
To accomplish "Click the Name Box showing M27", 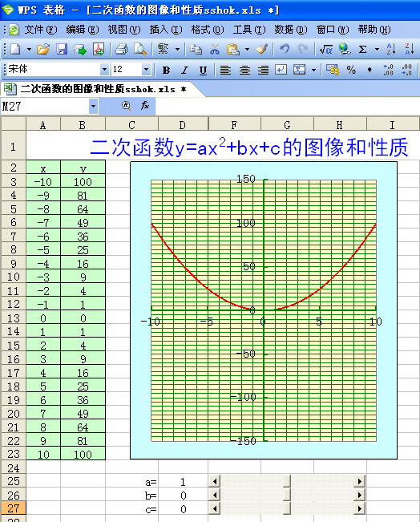I will point(45,106).
